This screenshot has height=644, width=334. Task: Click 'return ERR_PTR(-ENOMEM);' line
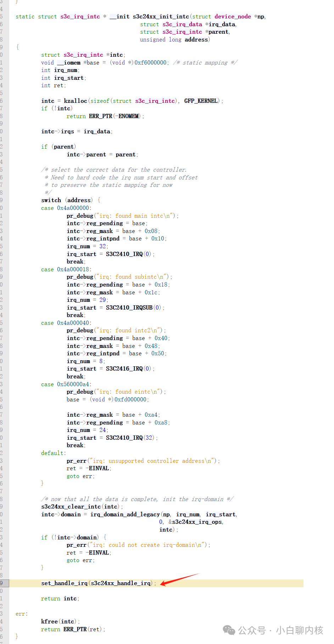tap(105, 116)
